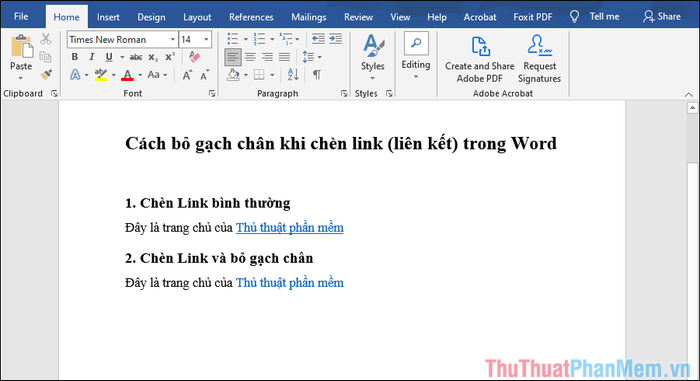Open the Review tab
The image size is (700, 381).
tap(358, 17)
